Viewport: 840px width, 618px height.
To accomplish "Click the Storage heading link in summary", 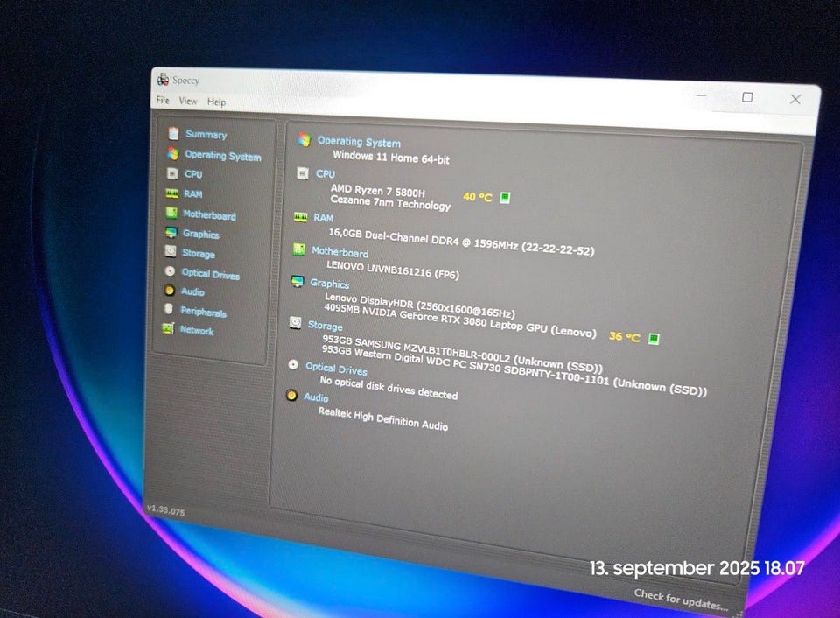I will 325,326.
